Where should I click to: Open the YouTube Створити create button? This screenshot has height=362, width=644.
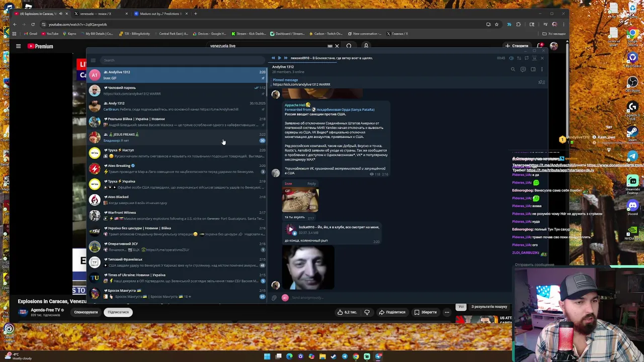(517, 46)
